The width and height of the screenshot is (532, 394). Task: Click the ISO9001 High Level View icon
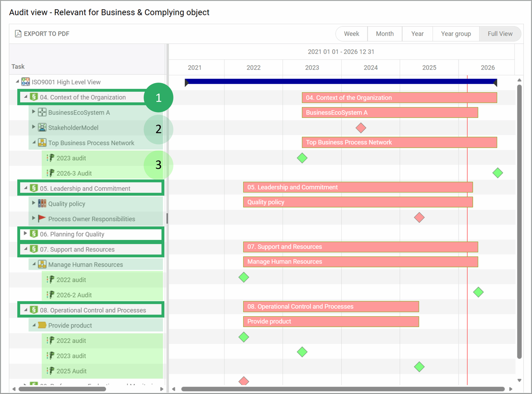tap(26, 82)
